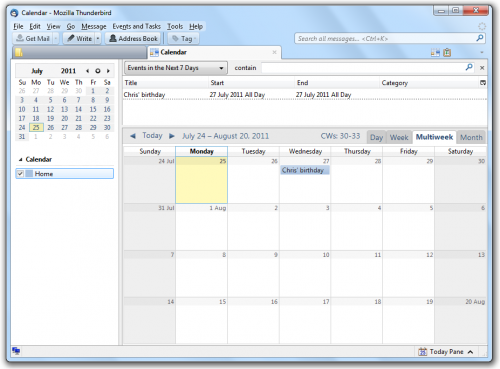500x369 pixels.
Task: Click the global message search field
Action: [x=385, y=38]
